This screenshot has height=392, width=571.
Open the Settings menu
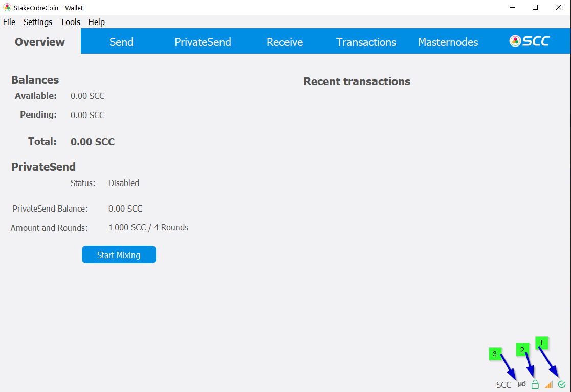(37, 22)
